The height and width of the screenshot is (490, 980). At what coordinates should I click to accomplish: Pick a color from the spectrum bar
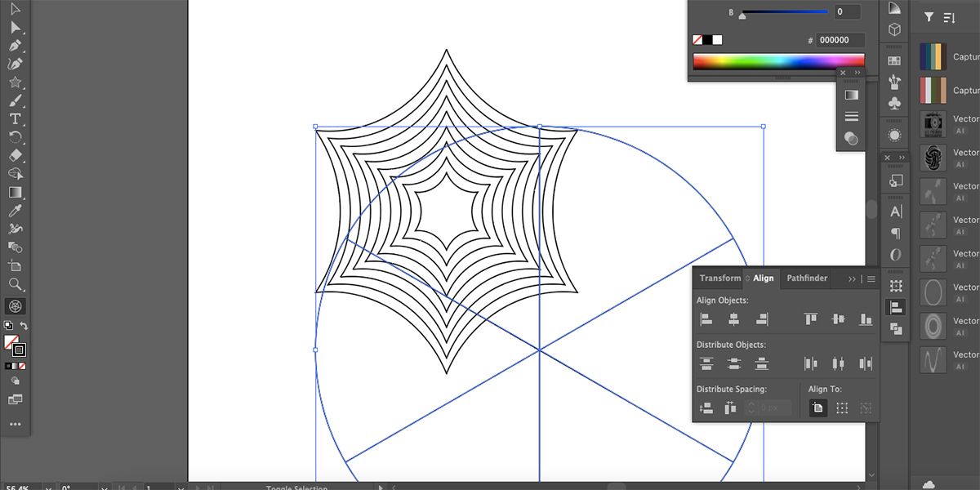[x=778, y=61]
